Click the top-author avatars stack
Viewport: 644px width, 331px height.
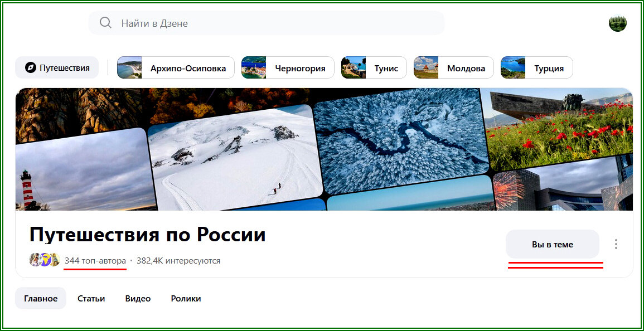point(44,260)
